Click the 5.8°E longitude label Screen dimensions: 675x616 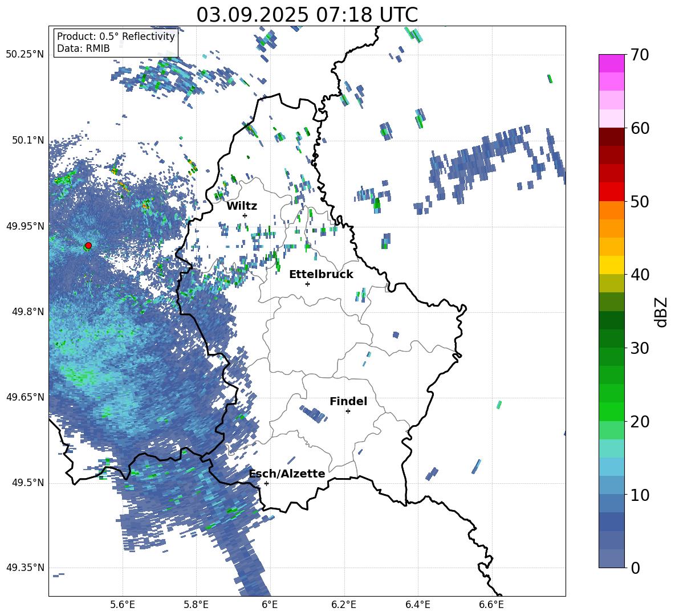[x=196, y=605]
